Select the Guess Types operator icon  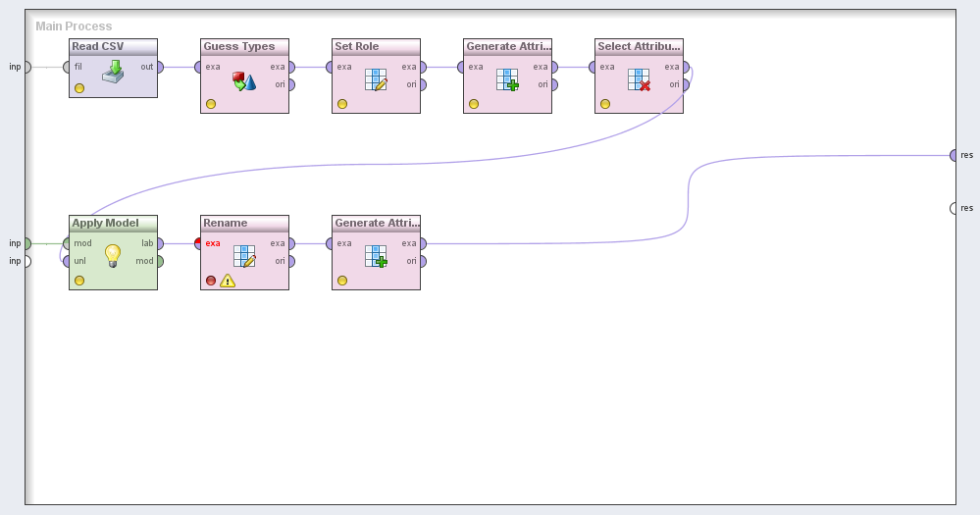244,79
